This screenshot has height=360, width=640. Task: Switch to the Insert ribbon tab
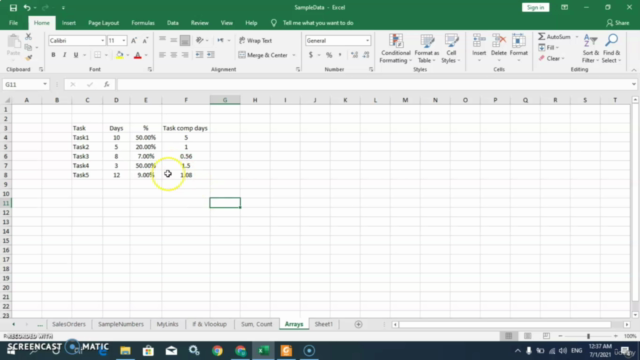(69, 23)
